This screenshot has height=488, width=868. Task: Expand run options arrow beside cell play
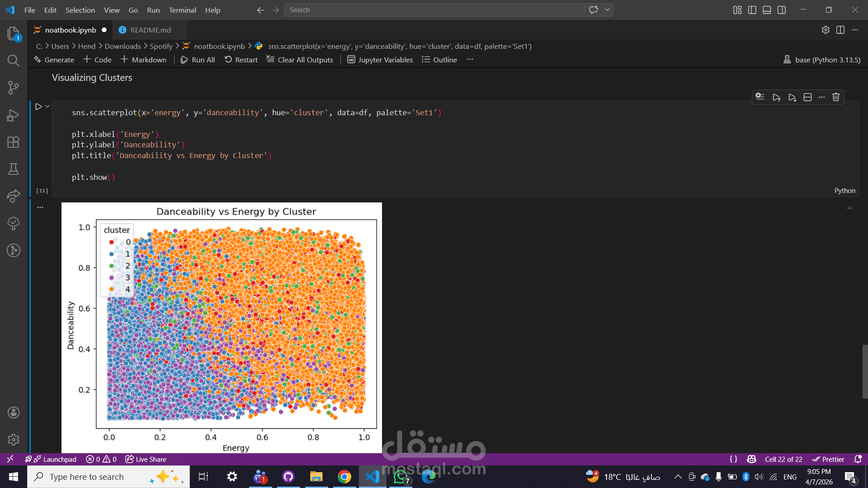click(47, 107)
